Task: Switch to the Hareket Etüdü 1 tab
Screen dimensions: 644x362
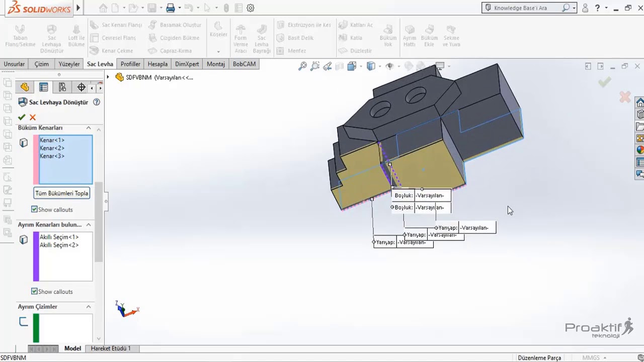Action: [x=111, y=348]
